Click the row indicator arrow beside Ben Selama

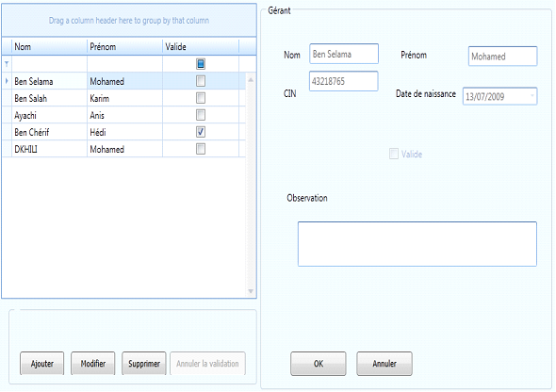(x=7, y=81)
